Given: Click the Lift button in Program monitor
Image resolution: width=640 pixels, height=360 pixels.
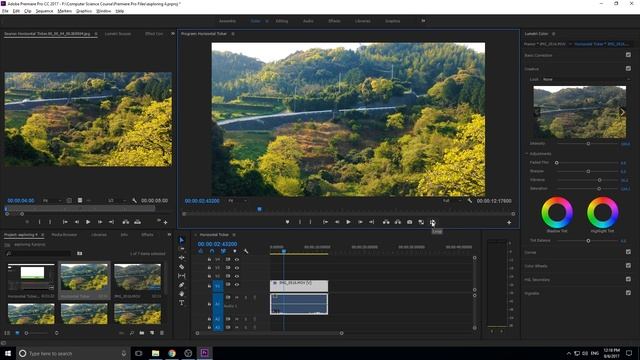Looking at the screenshot, I should tap(386, 222).
